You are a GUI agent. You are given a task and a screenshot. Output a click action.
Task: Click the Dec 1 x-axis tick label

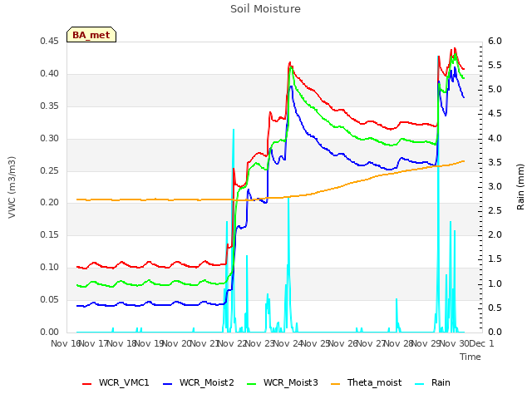pyautogui.click(x=482, y=343)
